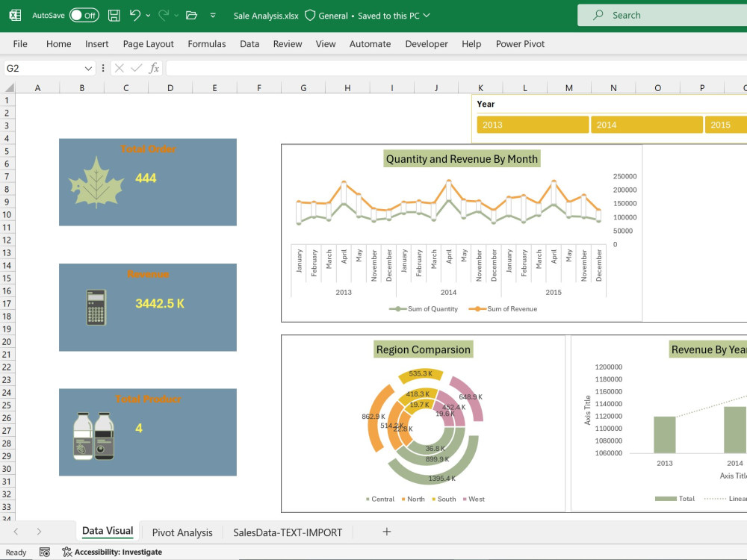This screenshot has width=747, height=560.
Task: Click the formula bar options dots
Action: coord(103,68)
